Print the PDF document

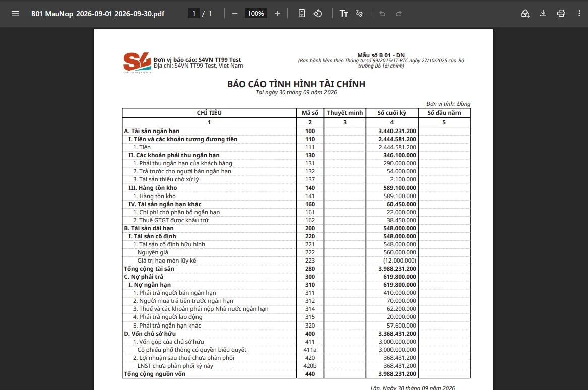(x=561, y=14)
